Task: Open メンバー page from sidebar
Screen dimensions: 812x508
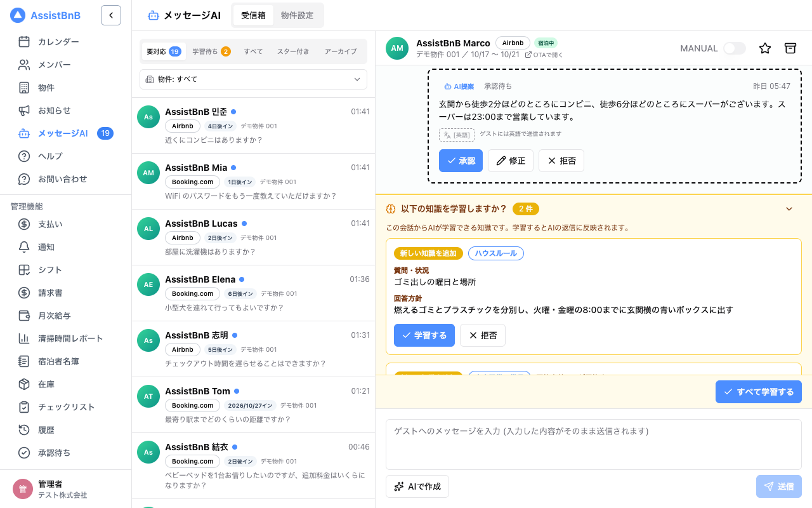Action: (x=66, y=65)
